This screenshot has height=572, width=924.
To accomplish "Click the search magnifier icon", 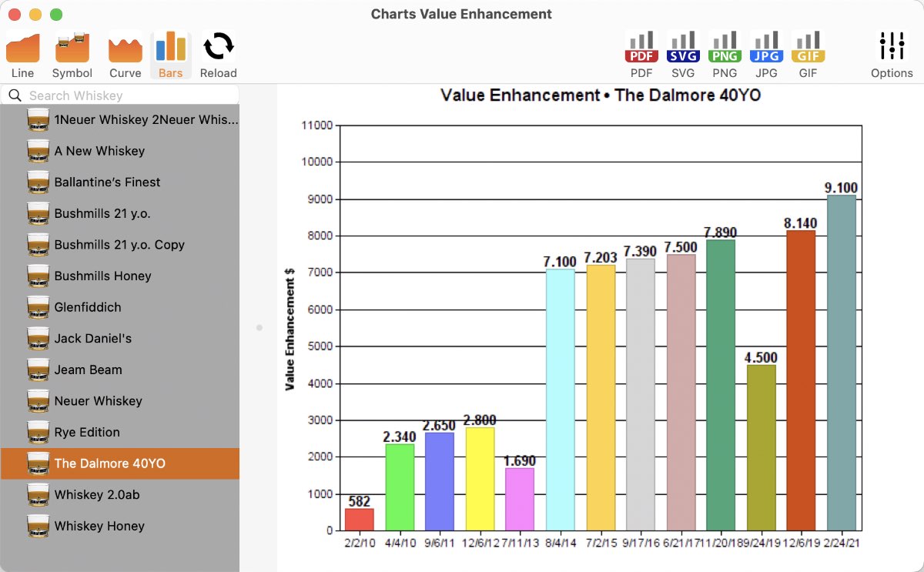I will click(15, 95).
